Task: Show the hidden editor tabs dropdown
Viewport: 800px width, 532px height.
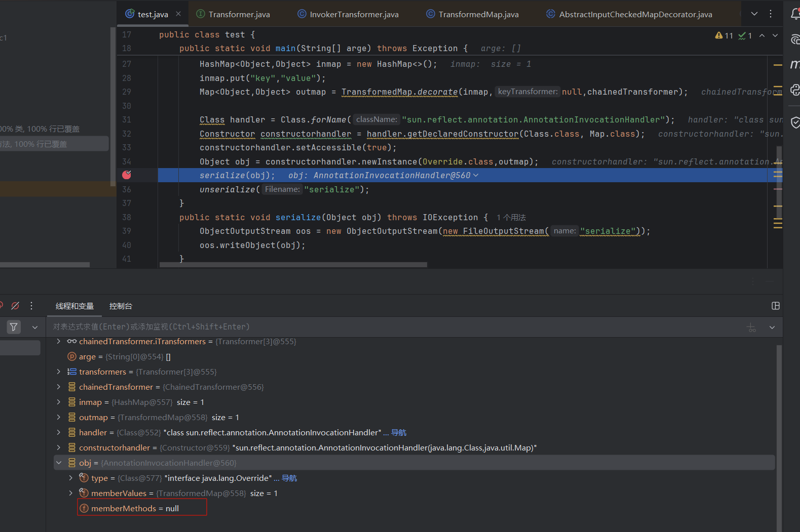Action: coord(754,14)
